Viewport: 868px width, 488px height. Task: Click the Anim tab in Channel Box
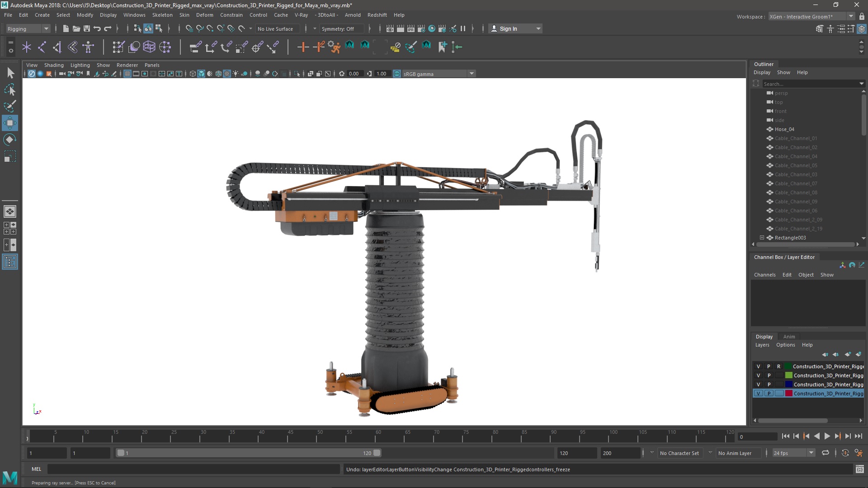tap(789, 337)
